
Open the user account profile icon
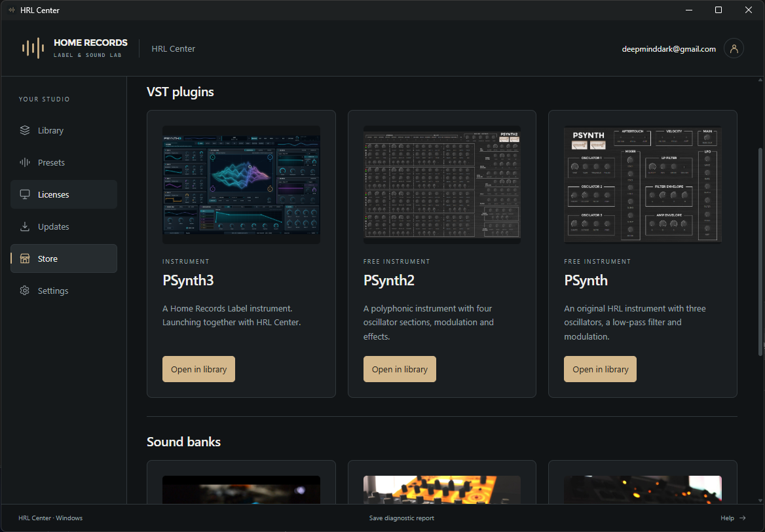point(734,48)
